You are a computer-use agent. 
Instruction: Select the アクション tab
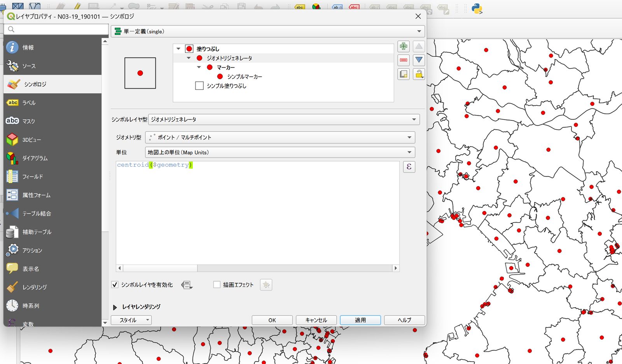52,251
